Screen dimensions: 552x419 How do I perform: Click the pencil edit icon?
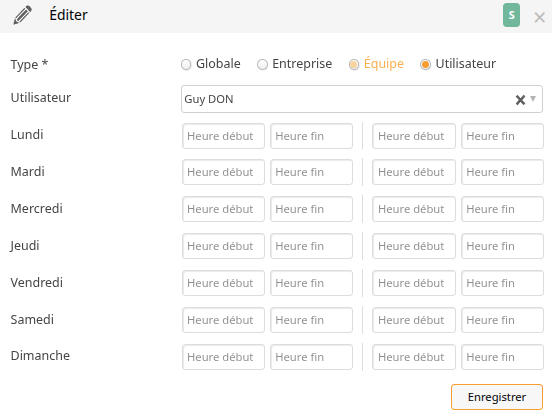(x=23, y=15)
